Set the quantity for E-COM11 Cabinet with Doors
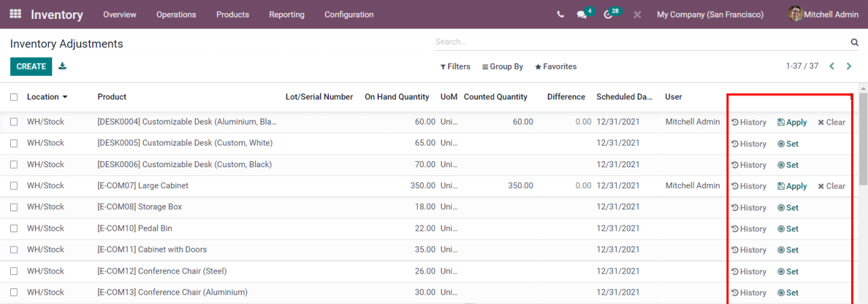The image size is (868, 304). 788,250
